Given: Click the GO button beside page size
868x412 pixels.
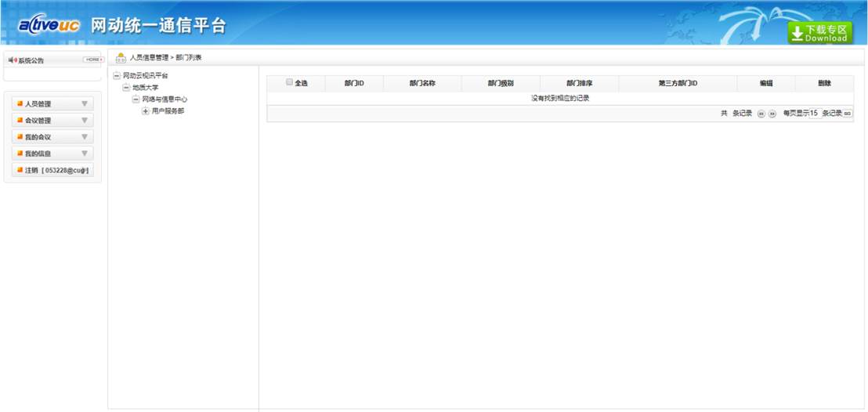Looking at the screenshot, I should pos(848,114).
